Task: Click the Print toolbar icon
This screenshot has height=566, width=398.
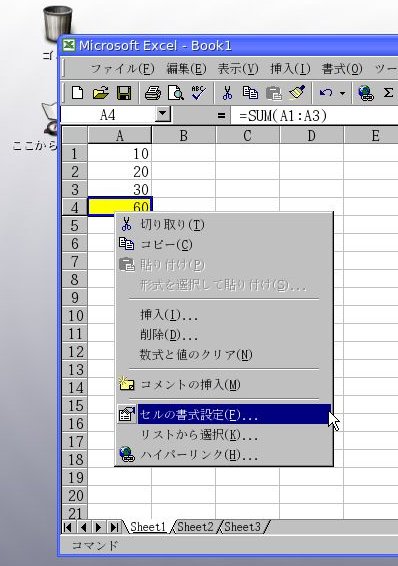Action: coord(153,93)
